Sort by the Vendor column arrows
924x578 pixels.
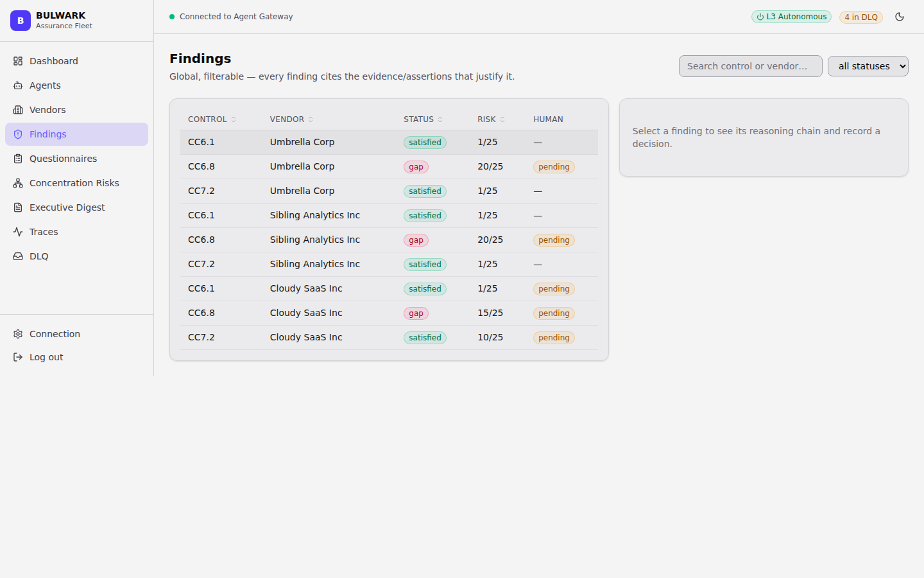pos(311,119)
